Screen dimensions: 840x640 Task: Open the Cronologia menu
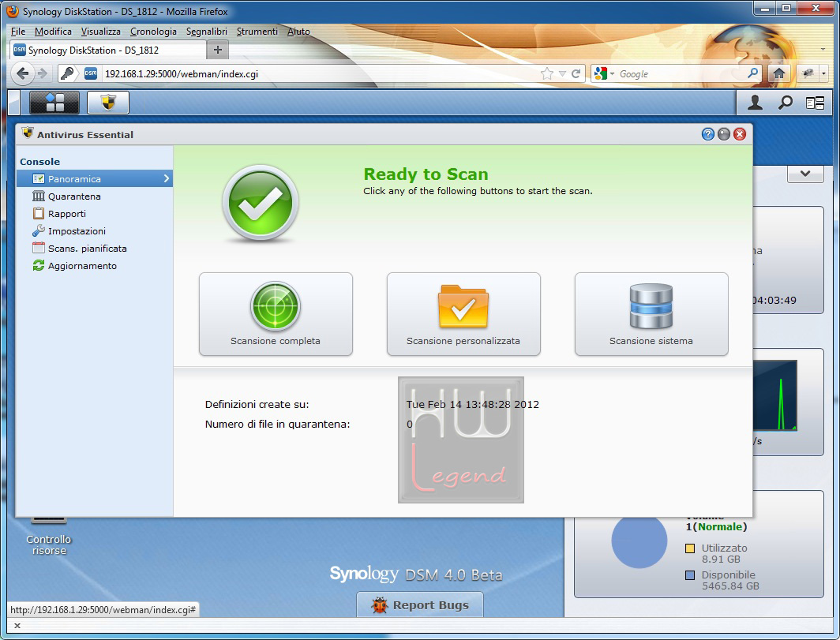click(x=153, y=32)
